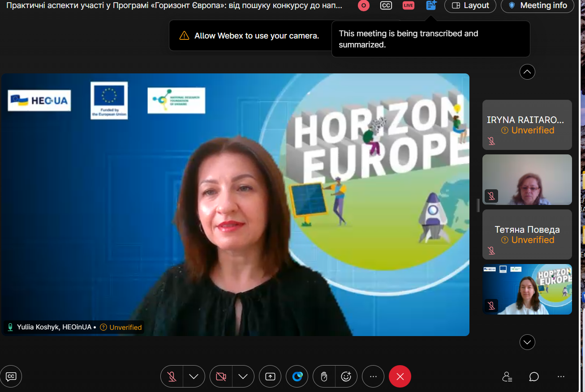Open the meeting transcription and summary icon

click(x=431, y=5)
